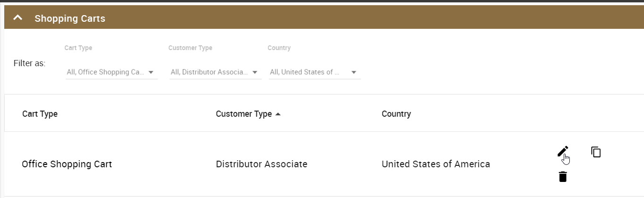Click the "Filter as:" label
Image resolution: width=644 pixels, height=198 pixels.
(x=29, y=63)
